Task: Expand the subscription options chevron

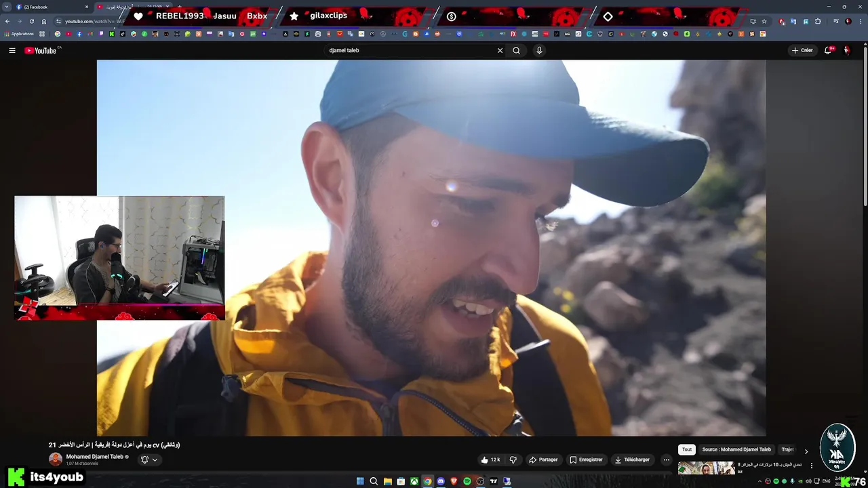Action: pyautogui.click(x=155, y=460)
